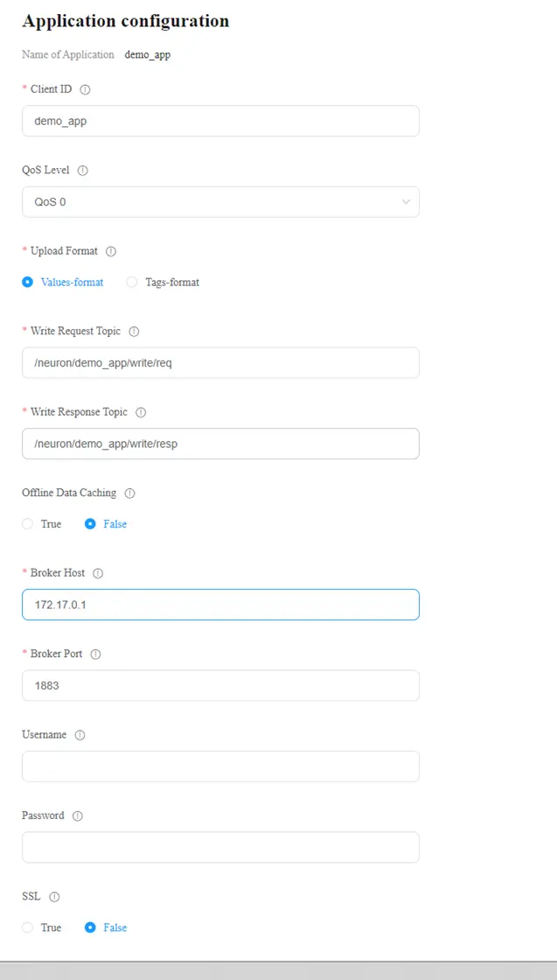557x980 pixels.
Task: Focus the Broker Host input field
Action: click(x=219, y=605)
